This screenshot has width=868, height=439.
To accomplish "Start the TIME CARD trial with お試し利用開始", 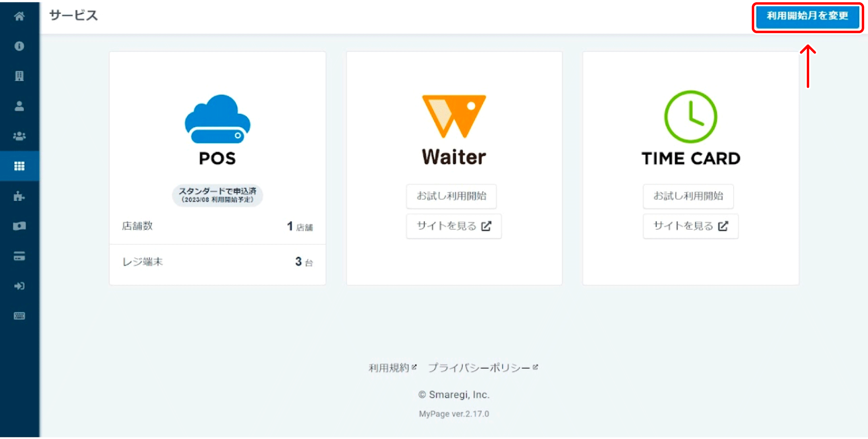I will click(688, 196).
